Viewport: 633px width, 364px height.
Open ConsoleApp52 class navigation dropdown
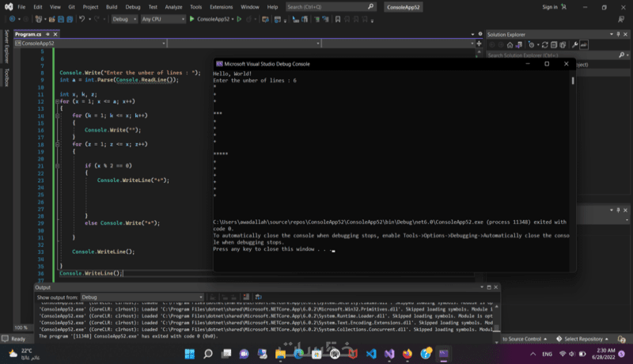pos(90,44)
